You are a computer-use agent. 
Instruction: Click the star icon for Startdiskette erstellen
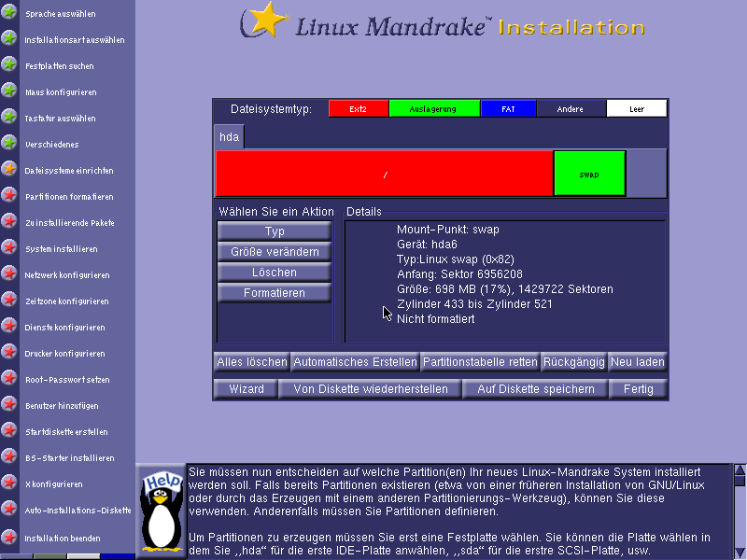tap(9, 430)
